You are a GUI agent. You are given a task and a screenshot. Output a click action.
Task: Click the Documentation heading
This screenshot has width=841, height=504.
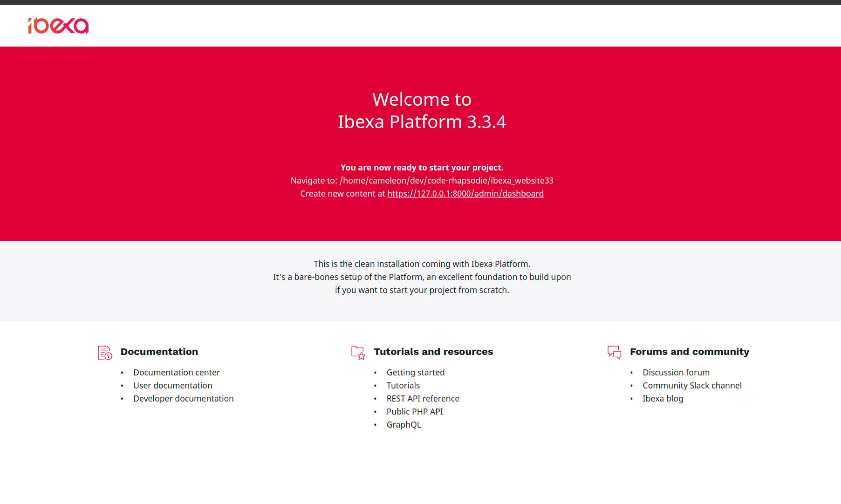tap(159, 352)
